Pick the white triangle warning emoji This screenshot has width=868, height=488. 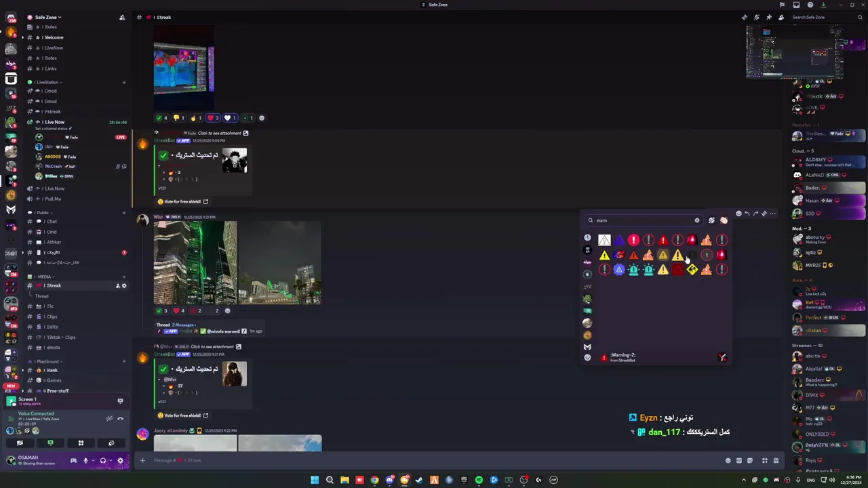[604, 240]
